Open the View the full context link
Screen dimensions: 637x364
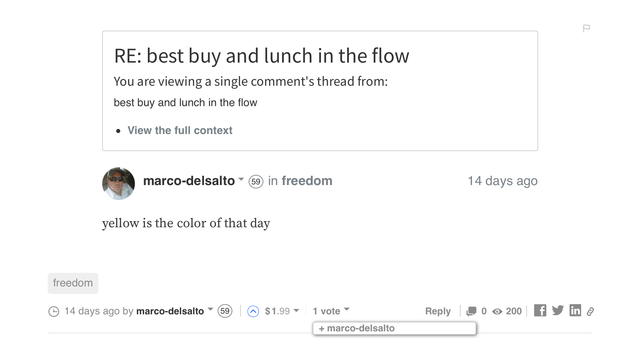pos(180,130)
